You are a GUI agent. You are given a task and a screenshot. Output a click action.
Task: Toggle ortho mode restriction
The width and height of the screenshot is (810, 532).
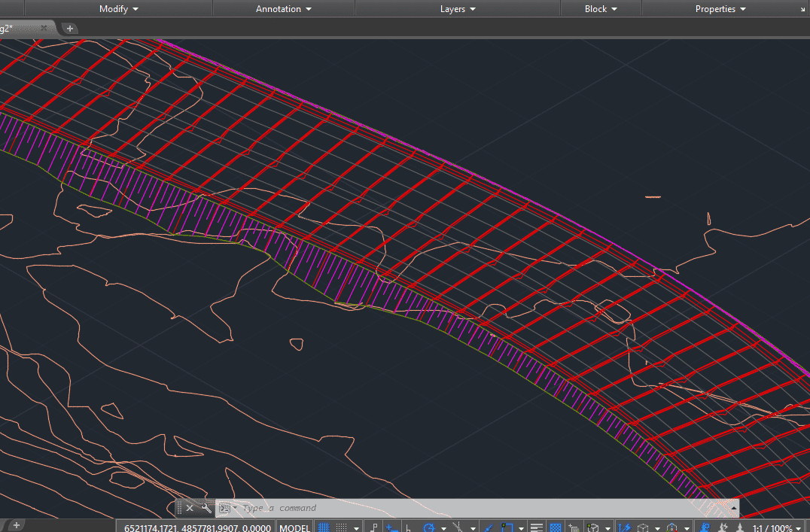pos(409,528)
